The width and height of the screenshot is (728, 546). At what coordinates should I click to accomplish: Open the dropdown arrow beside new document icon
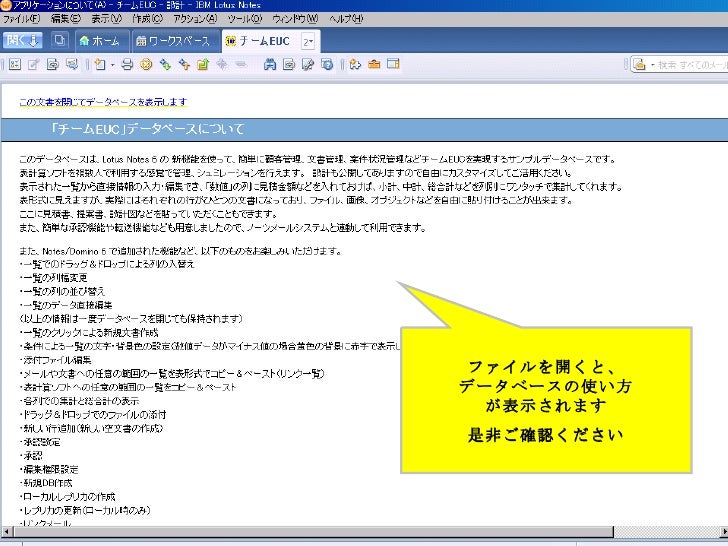point(112,65)
